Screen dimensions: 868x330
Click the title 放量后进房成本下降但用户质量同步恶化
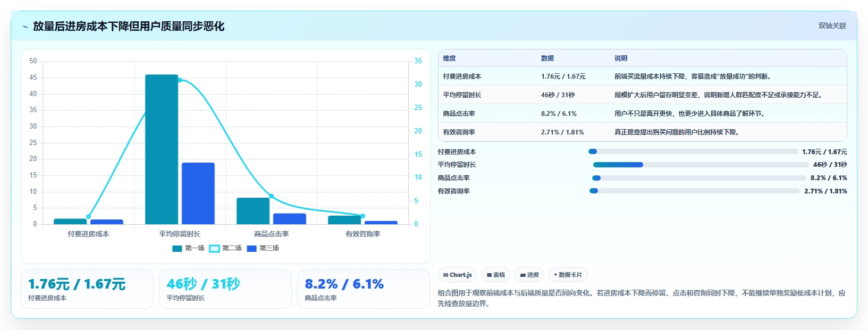[129, 27]
